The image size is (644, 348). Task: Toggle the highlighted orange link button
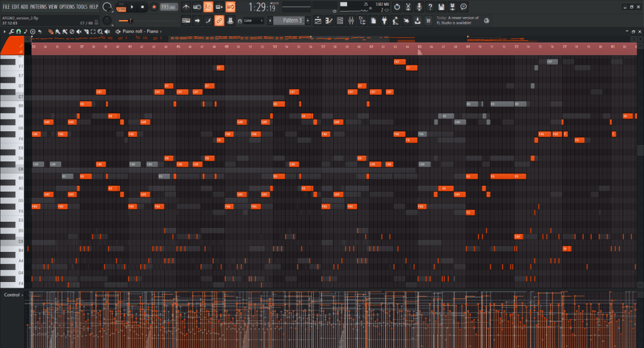tap(219, 21)
